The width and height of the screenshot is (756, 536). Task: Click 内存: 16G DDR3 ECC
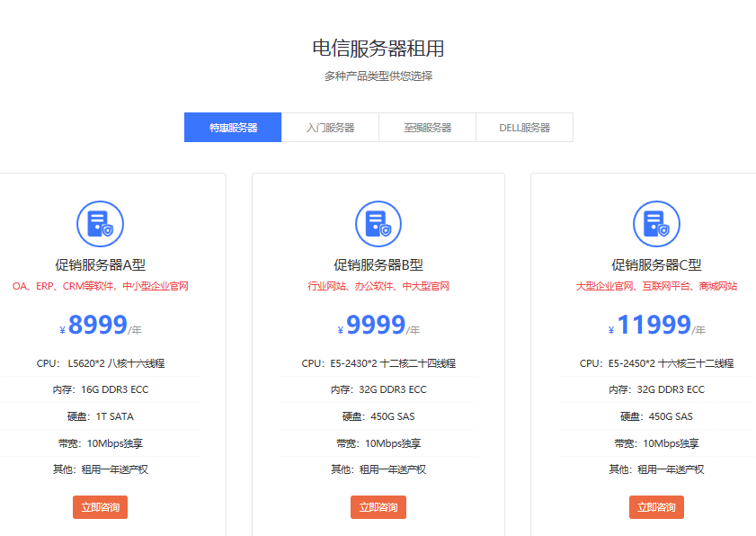click(101, 389)
